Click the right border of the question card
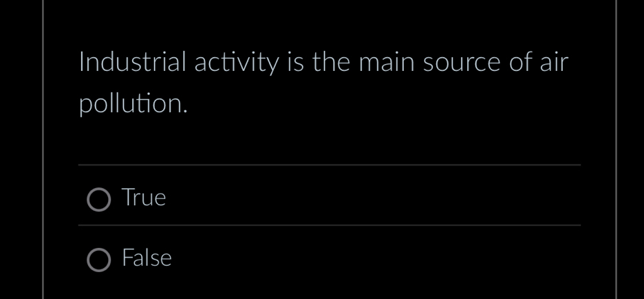 click(x=616, y=149)
